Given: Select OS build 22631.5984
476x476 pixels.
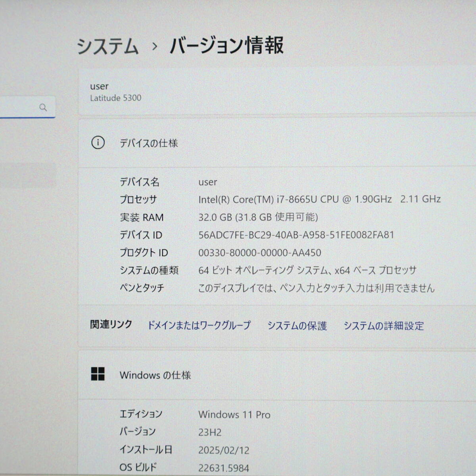Looking at the screenshot, I should click(x=224, y=468).
